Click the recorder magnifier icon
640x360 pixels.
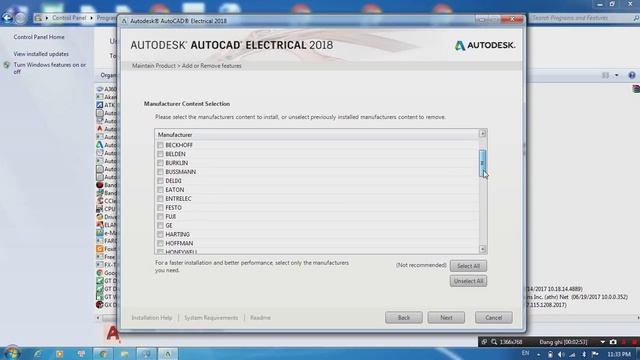pyautogui.click(x=494, y=342)
